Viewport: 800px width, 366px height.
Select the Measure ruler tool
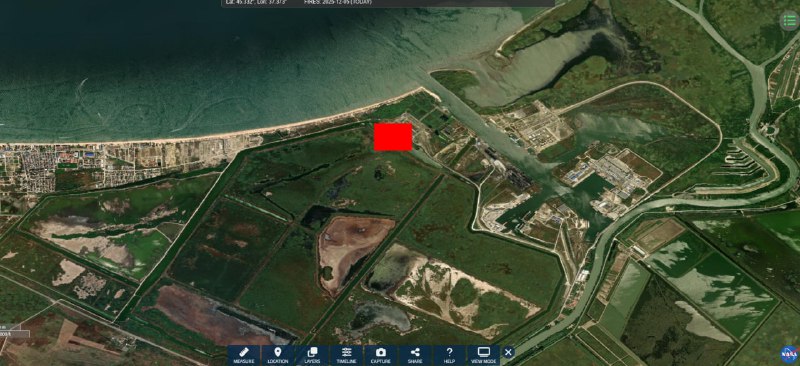(243, 355)
